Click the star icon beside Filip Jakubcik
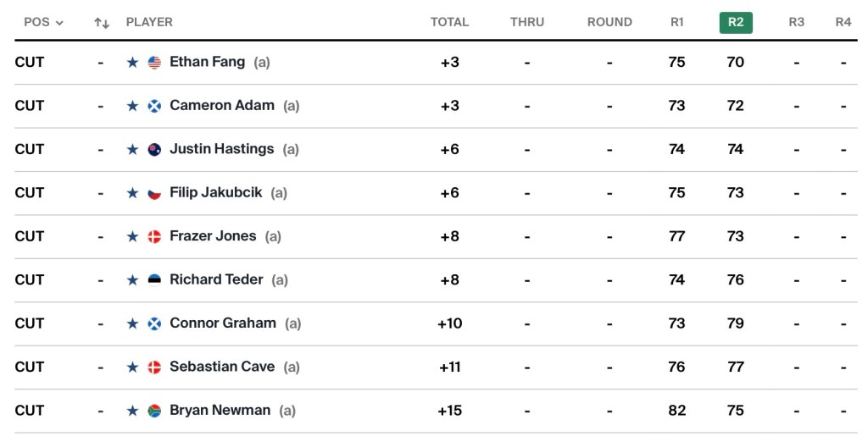868x442 pixels. [x=132, y=193]
